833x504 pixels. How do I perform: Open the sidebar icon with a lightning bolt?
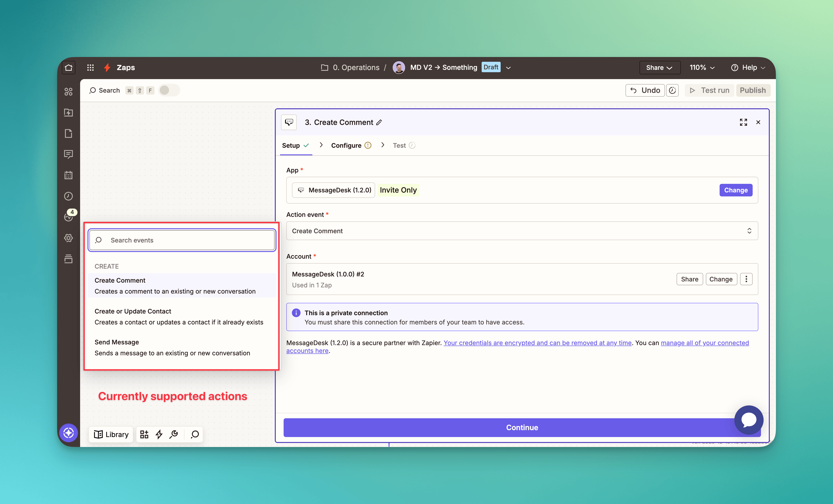pyautogui.click(x=69, y=113)
